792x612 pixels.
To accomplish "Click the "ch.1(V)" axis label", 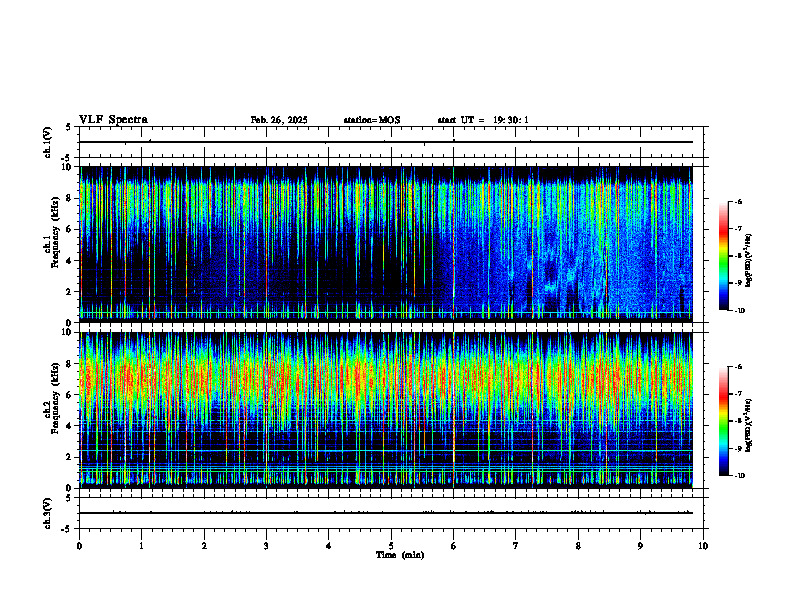I will [x=48, y=142].
